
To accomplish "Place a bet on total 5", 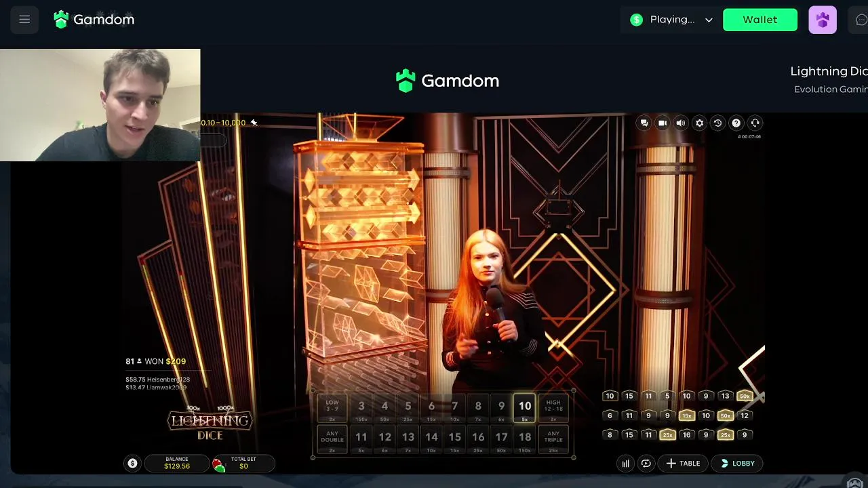I will click(x=408, y=408).
